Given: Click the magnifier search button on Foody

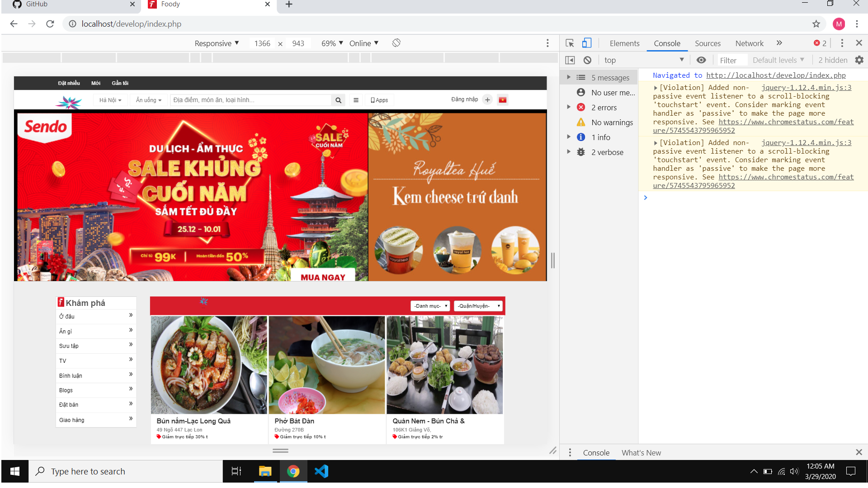Looking at the screenshot, I should (338, 100).
